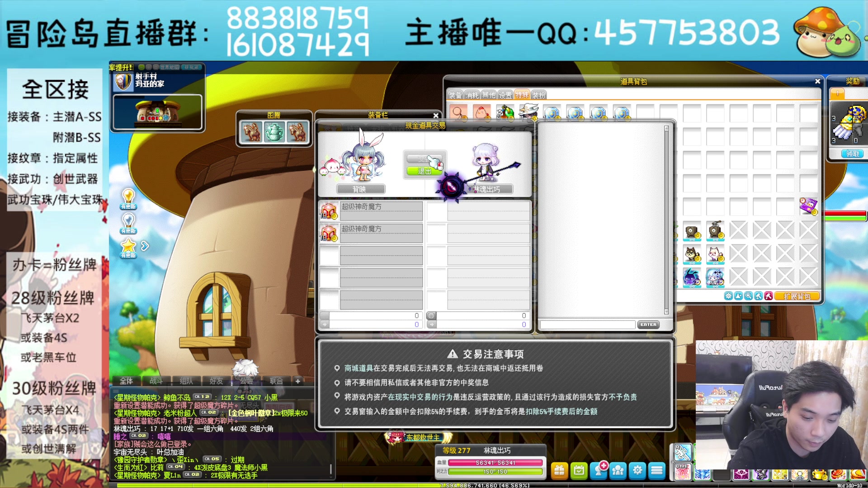Click the trade chat scrollbar track
The height and width of the screenshot is (488, 868).
(x=666, y=220)
